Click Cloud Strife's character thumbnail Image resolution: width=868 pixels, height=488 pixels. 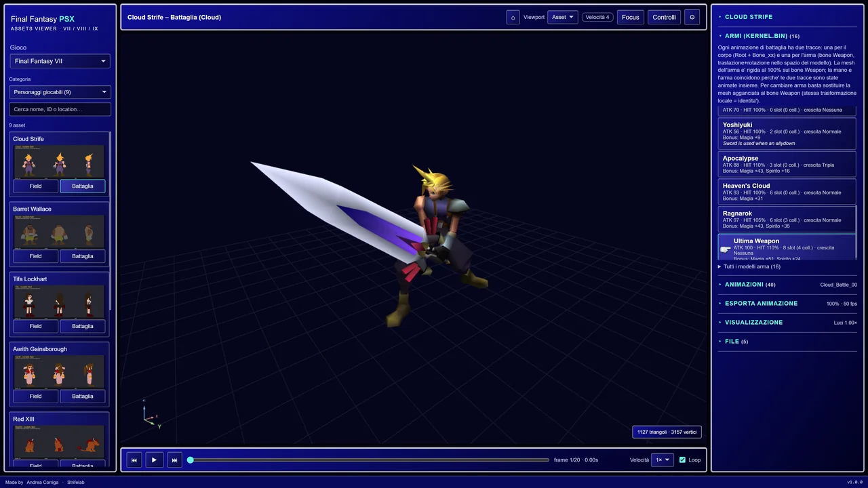coord(59,161)
